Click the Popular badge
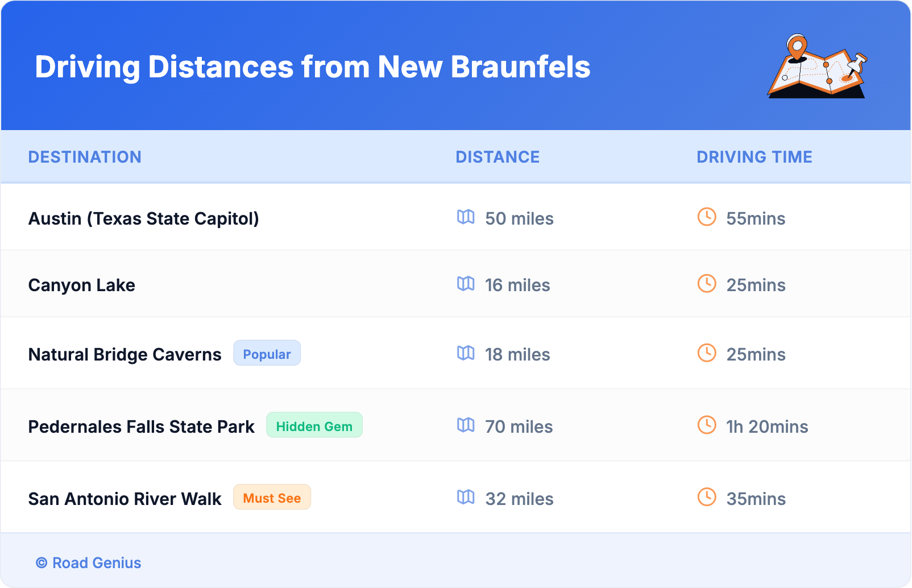The height and width of the screenshot is (588, 912). pyautogui.click(x=267, y=354)
